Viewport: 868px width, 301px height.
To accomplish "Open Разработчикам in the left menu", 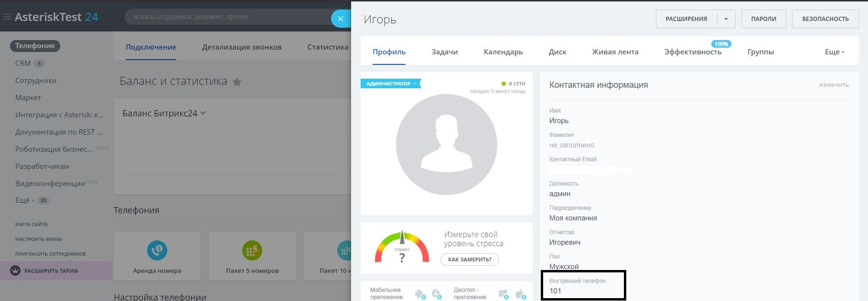I will point(42,166).
